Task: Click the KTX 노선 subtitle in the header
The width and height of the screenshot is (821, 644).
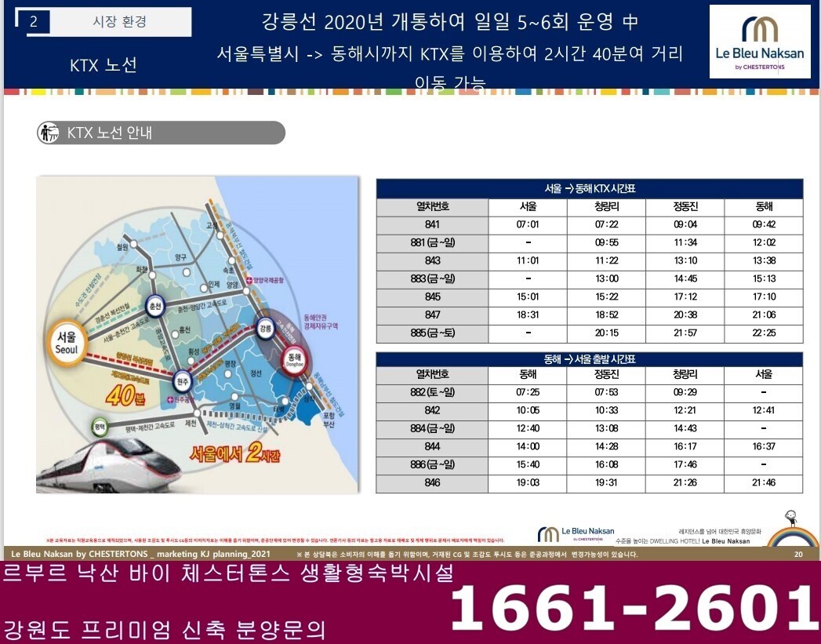Action: pos(104,65)
